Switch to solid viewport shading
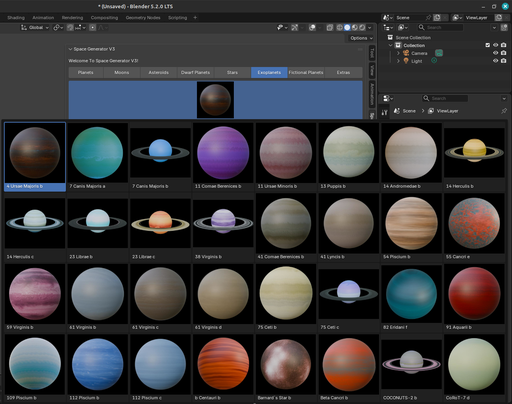 point(347,28)
